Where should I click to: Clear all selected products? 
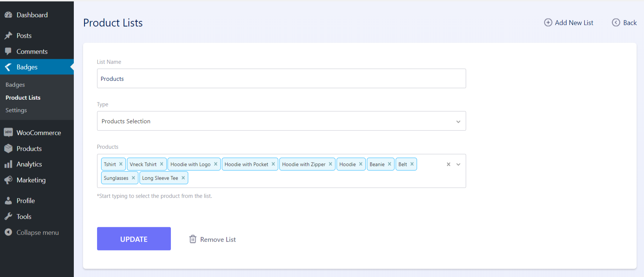pos(448,164)
